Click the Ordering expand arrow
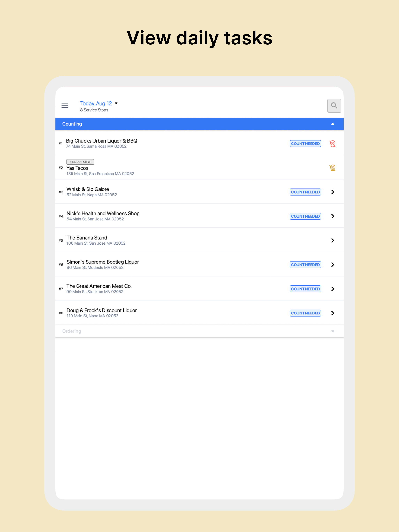Viewport: 399px width, 532px height. tap(333, 331)
